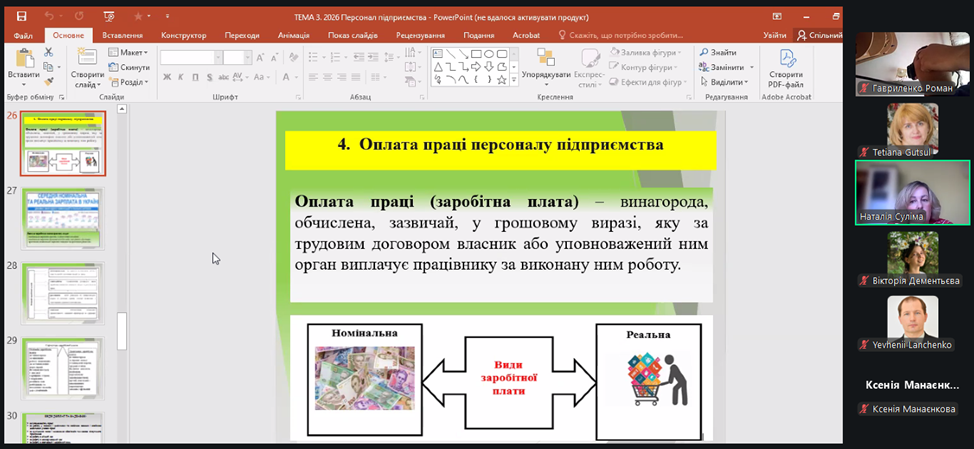This screenshot has height=449, width=974.
Task: Click the Упорядкувати arrange icon
Action: pyautogui.click(x=546, y=57)
